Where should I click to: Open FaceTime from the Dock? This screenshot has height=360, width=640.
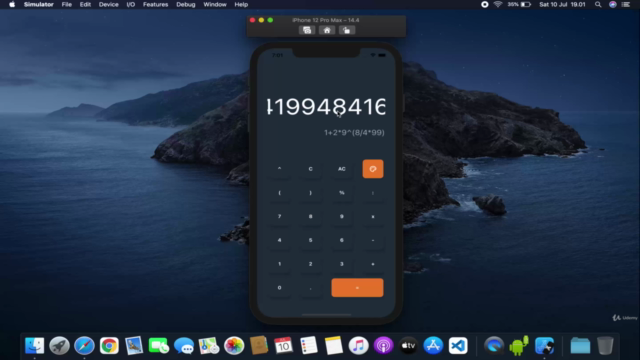(x=159, y=346)
